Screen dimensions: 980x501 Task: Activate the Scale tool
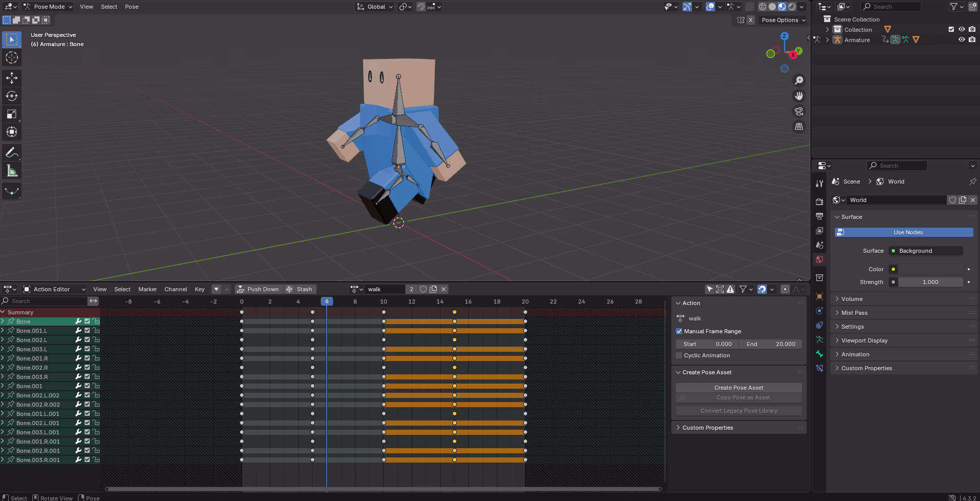(x=12, y=114)
